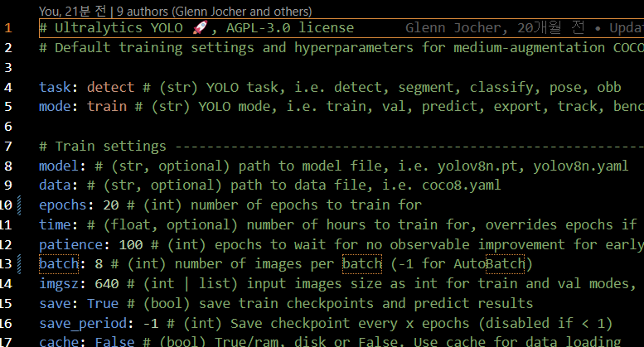Click the imgsz value '640'

pyautogui.click(x=107, y=284)
